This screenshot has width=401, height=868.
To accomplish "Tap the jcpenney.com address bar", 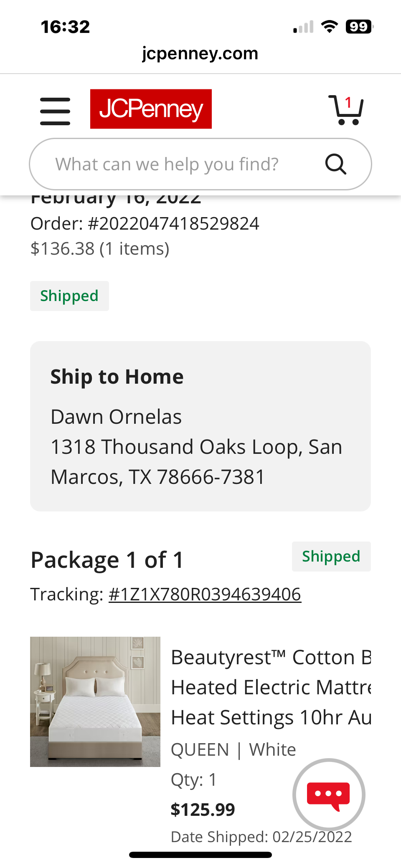I will (x=200, y=53).
